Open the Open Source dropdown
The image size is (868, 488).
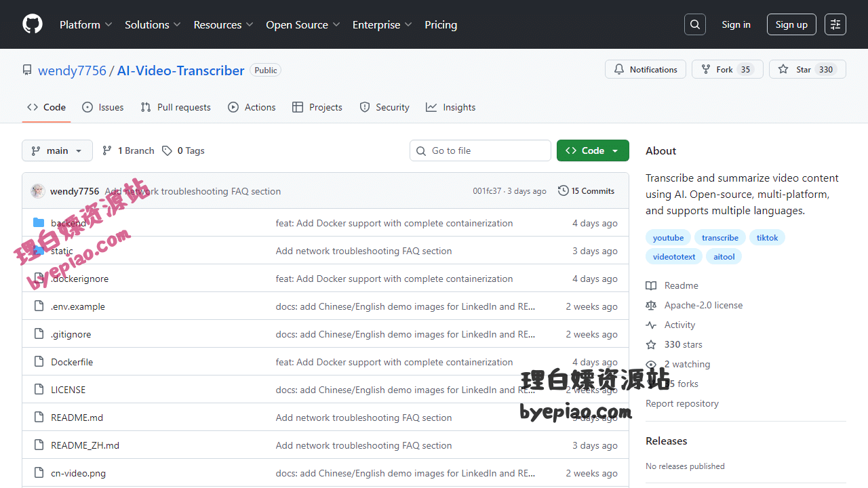[303, 24]
